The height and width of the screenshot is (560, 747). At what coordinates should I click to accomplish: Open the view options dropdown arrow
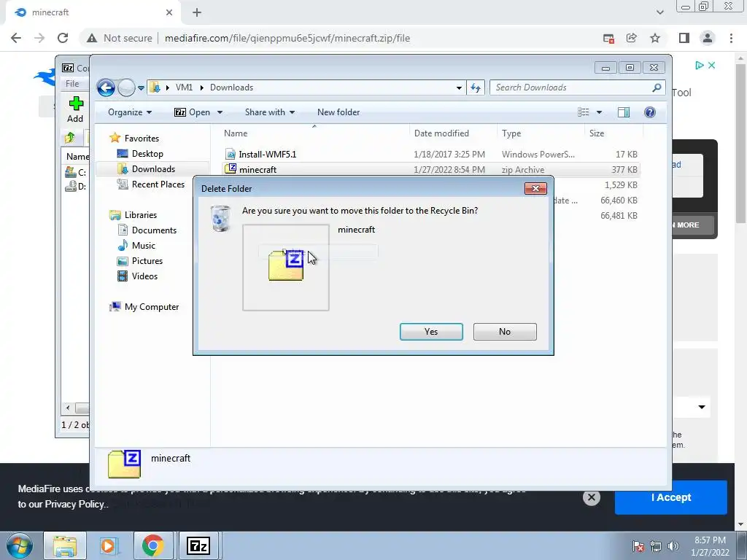pos(600,112)
